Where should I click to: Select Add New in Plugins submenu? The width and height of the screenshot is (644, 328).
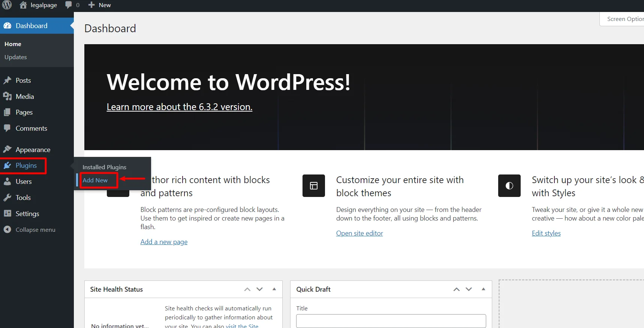click(95, 180)
